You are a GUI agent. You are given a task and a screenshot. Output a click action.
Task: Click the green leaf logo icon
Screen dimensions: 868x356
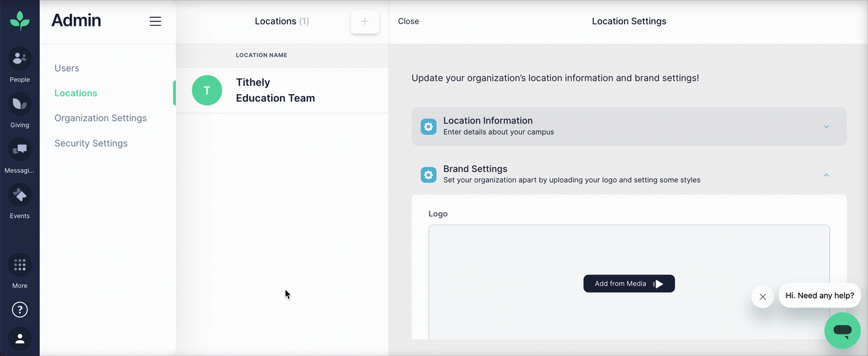20,21
